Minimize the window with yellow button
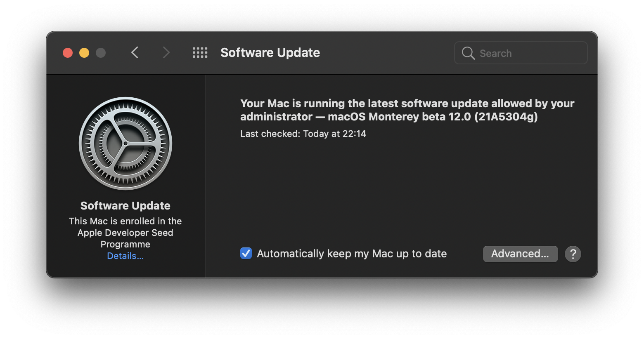Screen dimensions: 644x339 84,53
